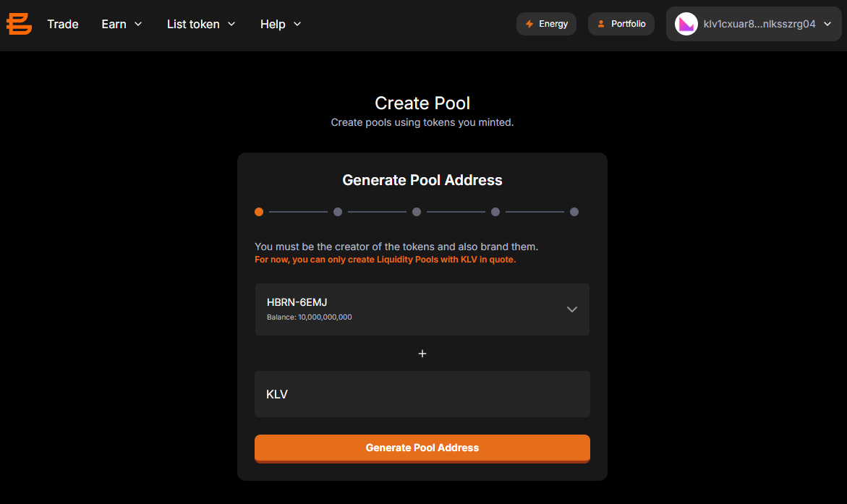Click the Portfolio person icon
The height and width of the screenshot is (504, 847).
click(x=600, y=24)
